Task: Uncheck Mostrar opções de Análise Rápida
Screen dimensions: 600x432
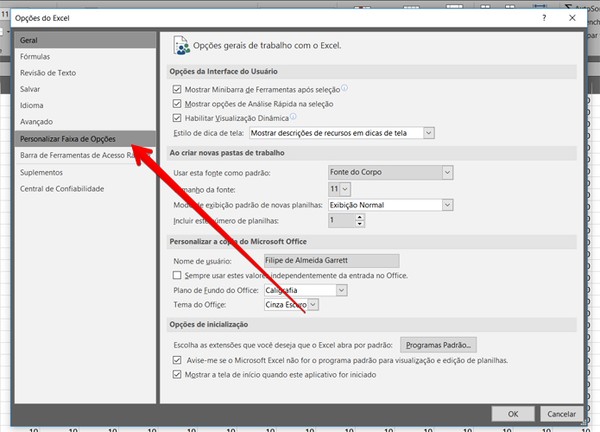Action: pyautogui.click(x=177, y=104)
